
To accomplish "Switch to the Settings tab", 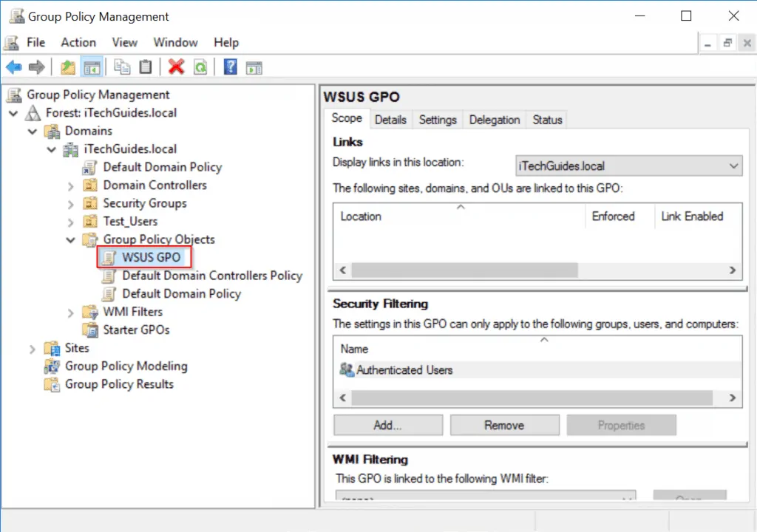I will coord(437,119).
